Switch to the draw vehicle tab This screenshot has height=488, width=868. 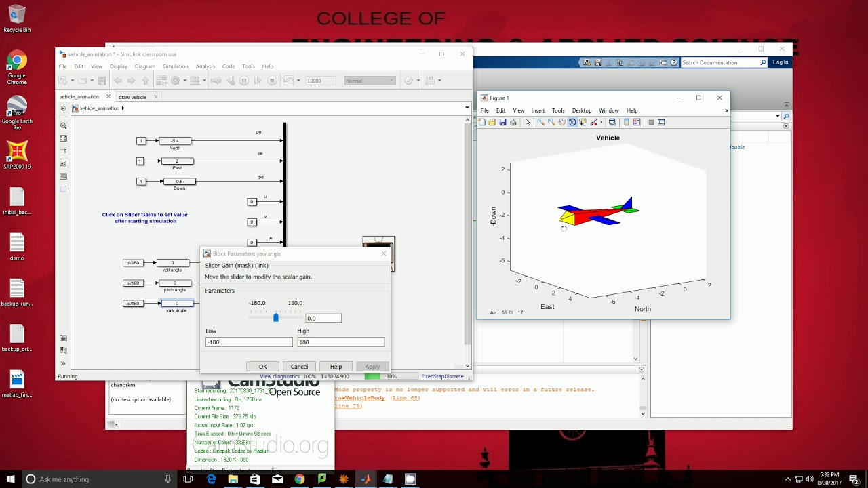pos(132,97)
